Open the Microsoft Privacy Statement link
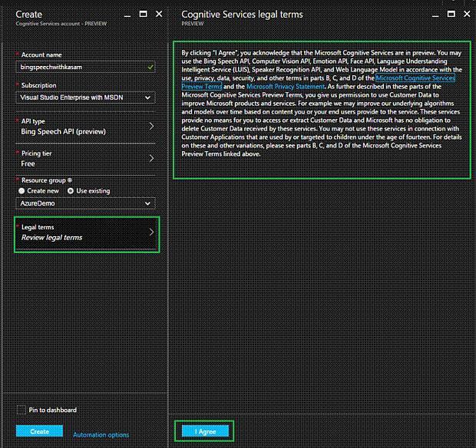 pos(284,87)
